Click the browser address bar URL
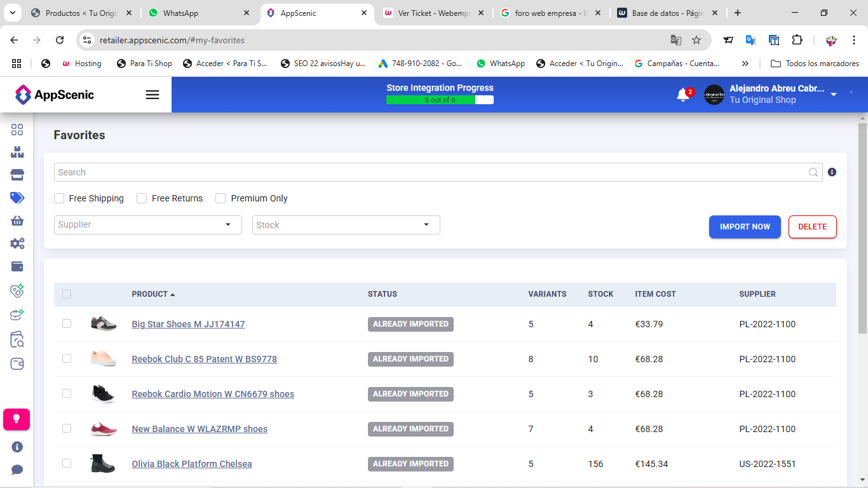This screenshot has width=868, height=488. tap(172, 40)
